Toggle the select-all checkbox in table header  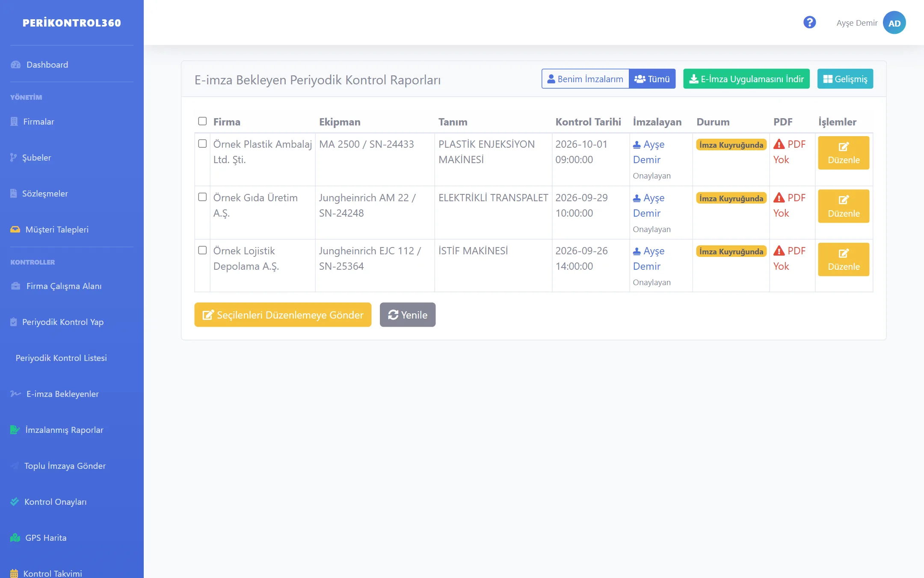point(202,121)
